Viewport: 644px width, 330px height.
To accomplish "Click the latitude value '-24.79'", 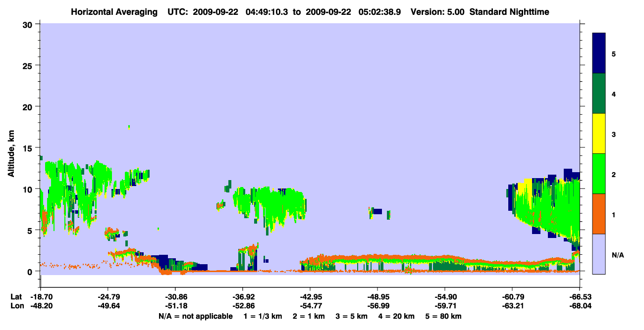I will pyautogui.click(x=108, y=297).
